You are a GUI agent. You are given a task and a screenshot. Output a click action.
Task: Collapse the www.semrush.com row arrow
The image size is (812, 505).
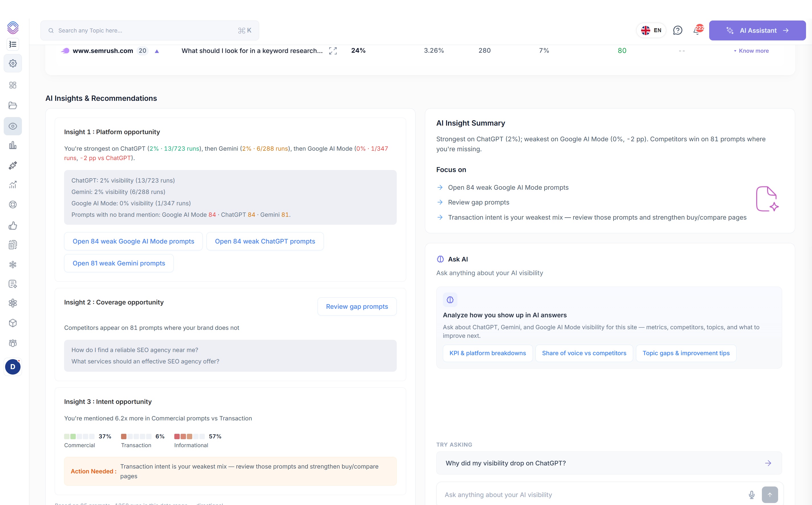click(x=157, y=51)
